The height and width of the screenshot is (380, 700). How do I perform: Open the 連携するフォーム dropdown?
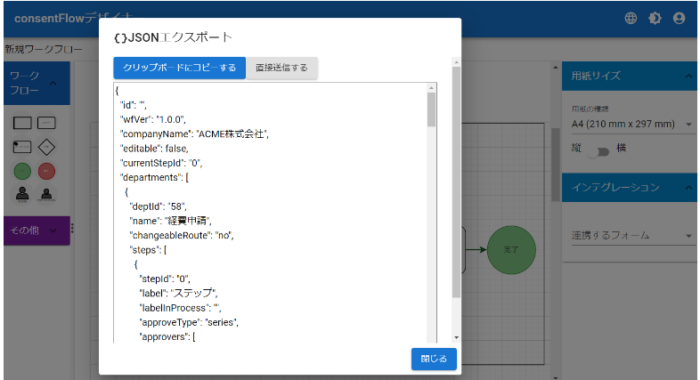(632, 235)
